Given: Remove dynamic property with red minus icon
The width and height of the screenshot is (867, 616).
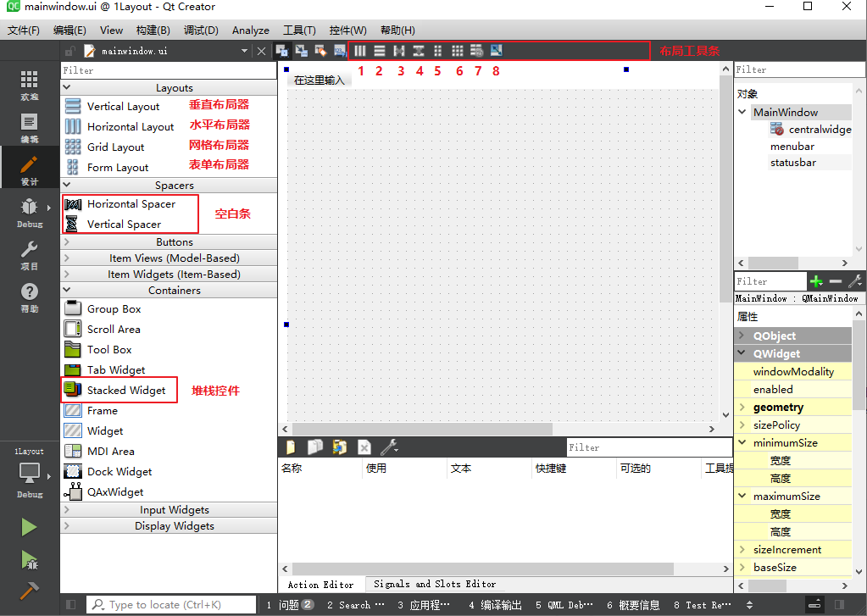Looking at the screenshot, I should tap(836, 280).
